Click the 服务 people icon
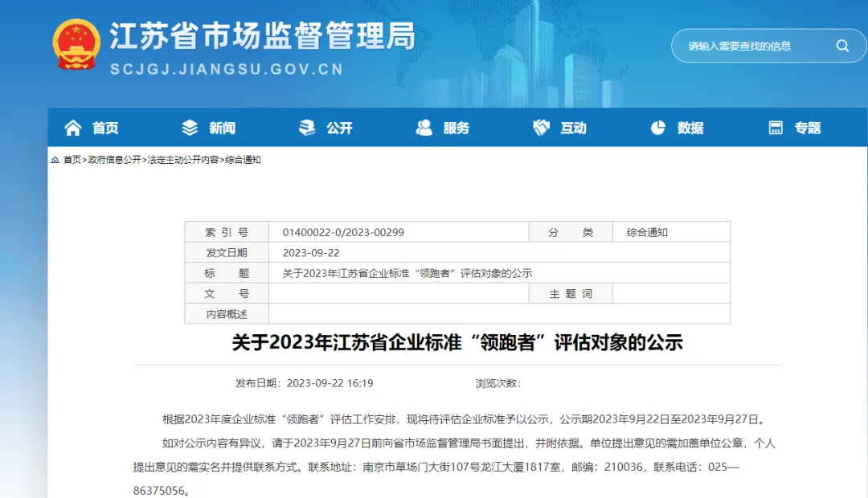 coord(424,128)
